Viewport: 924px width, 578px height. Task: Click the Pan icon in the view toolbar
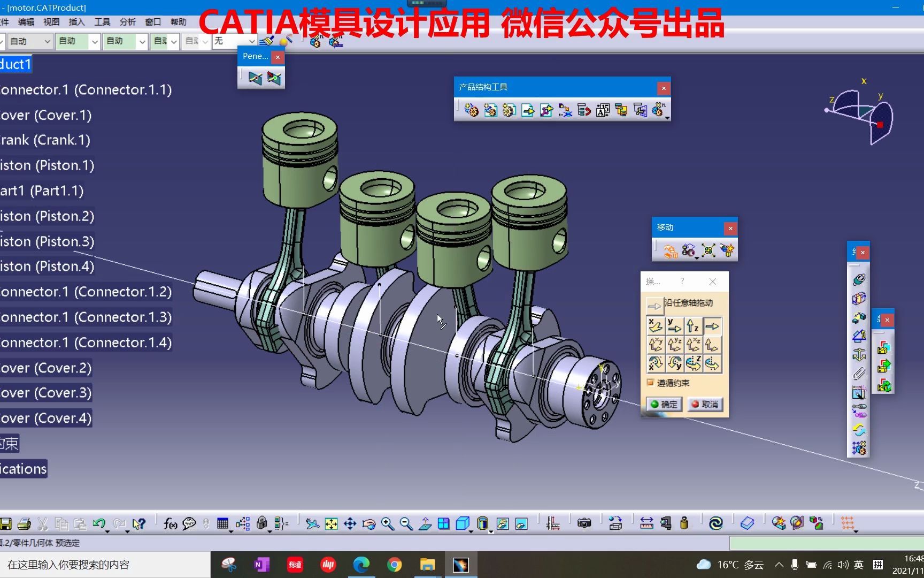click(350, 523)
